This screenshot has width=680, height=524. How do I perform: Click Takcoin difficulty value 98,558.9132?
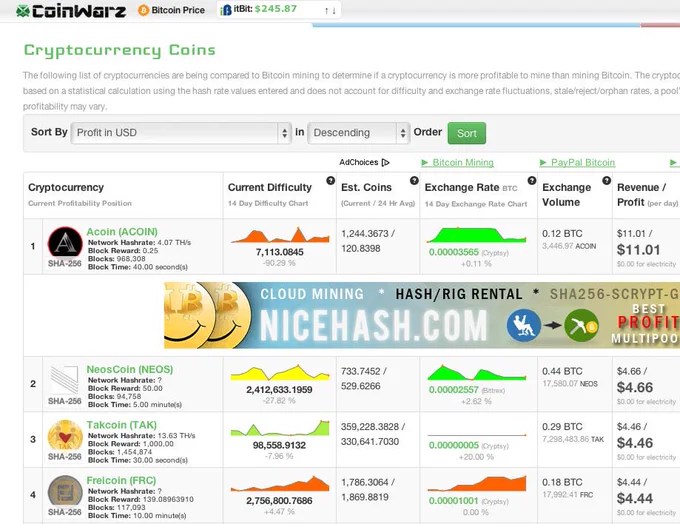coord(279,445)
